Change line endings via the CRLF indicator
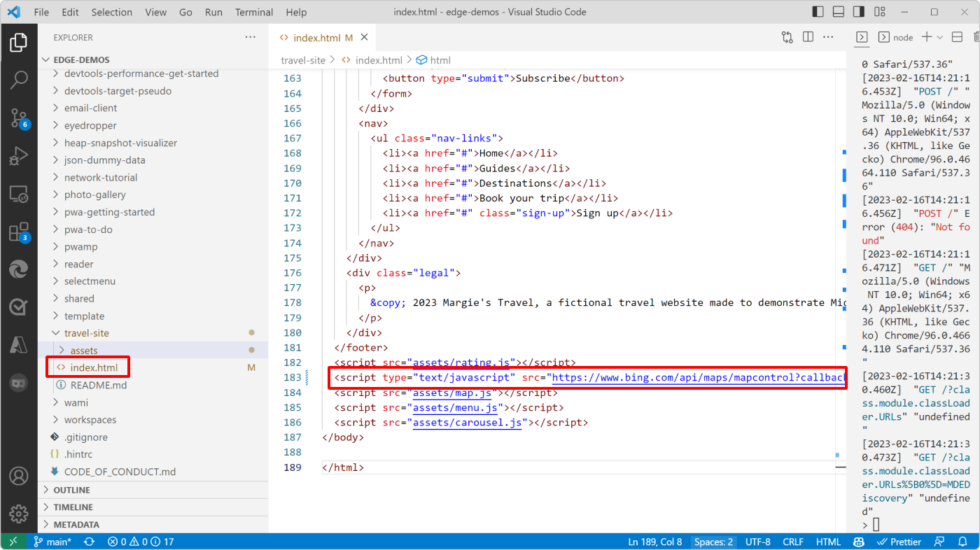 tap(793, 541)
